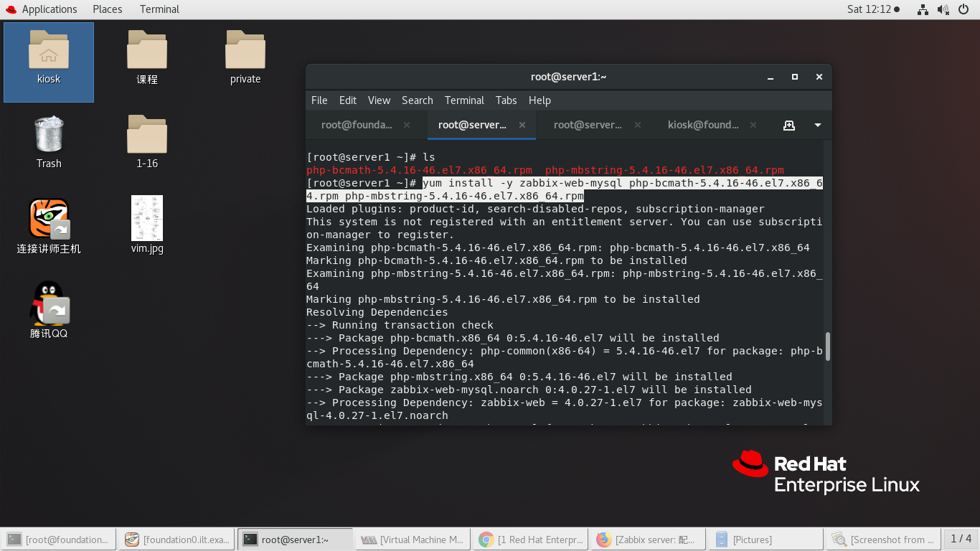Viewport: 980px width, 551px height.
Task: Open the terminal tab list dropdown arrow
Action: coord(817,125)
